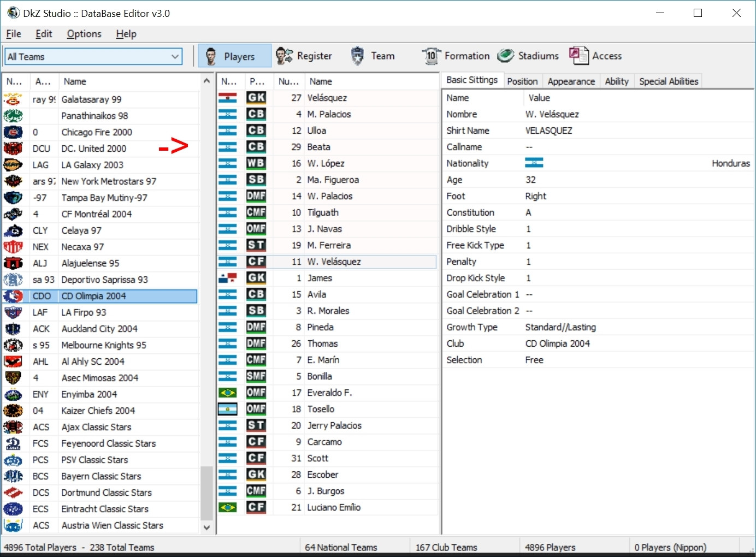Open the Stadiums section
Image resolution: width=756 pixels, height=557 pixels.
528,56
